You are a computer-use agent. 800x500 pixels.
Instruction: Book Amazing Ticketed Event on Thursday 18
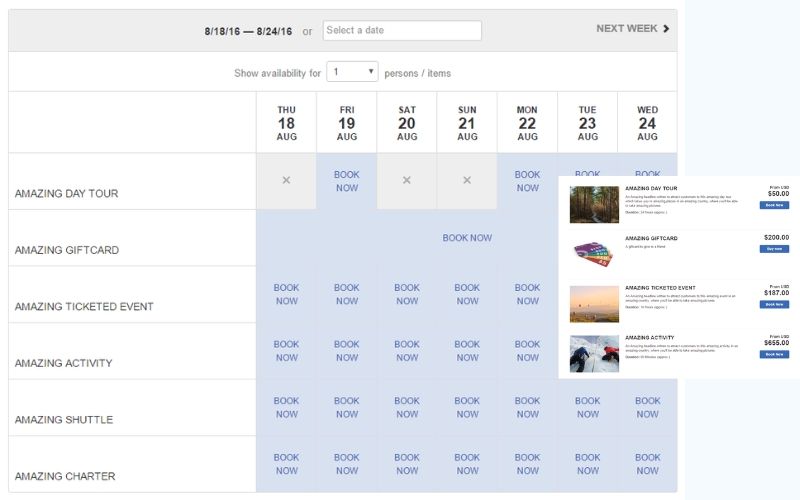click(286, 294)
